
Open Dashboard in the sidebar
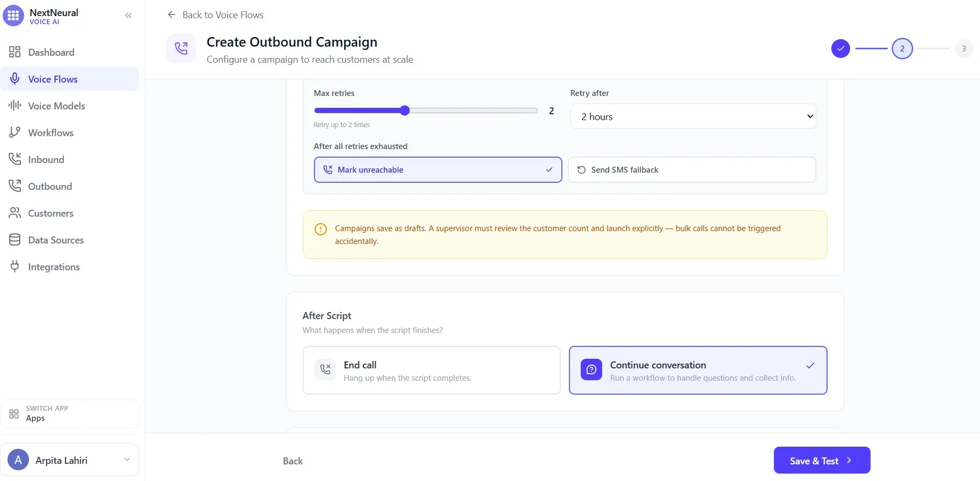click(x=70, y=52)
